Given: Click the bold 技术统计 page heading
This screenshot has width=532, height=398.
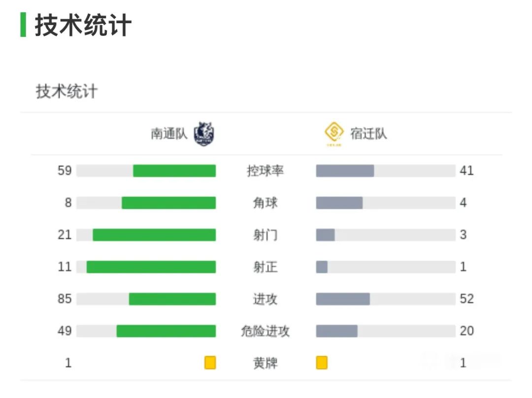Looking at the screenshot, I should pos(83,25).
